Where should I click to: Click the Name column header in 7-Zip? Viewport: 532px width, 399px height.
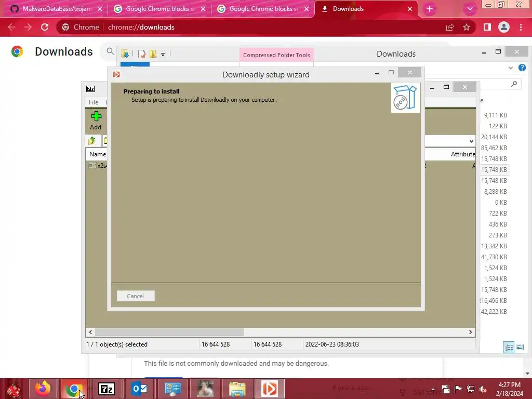[97, 154]
